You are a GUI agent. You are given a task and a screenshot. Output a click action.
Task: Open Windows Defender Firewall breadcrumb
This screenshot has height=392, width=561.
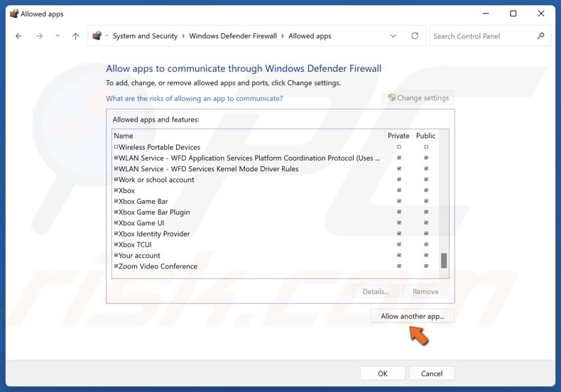233,36
